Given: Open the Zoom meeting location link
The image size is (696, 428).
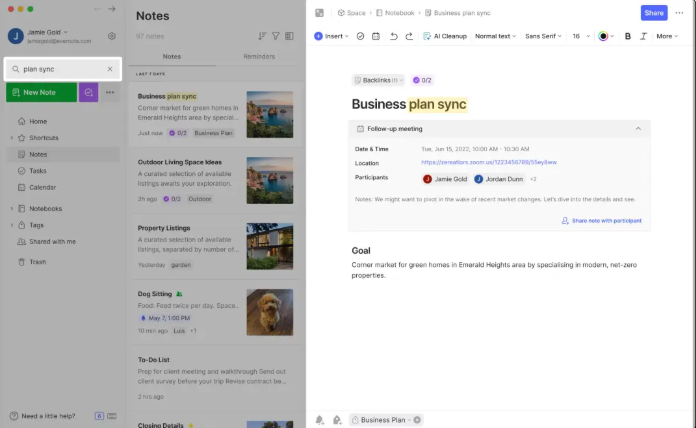Looking at the screenshot, I should tap(489, 162).
